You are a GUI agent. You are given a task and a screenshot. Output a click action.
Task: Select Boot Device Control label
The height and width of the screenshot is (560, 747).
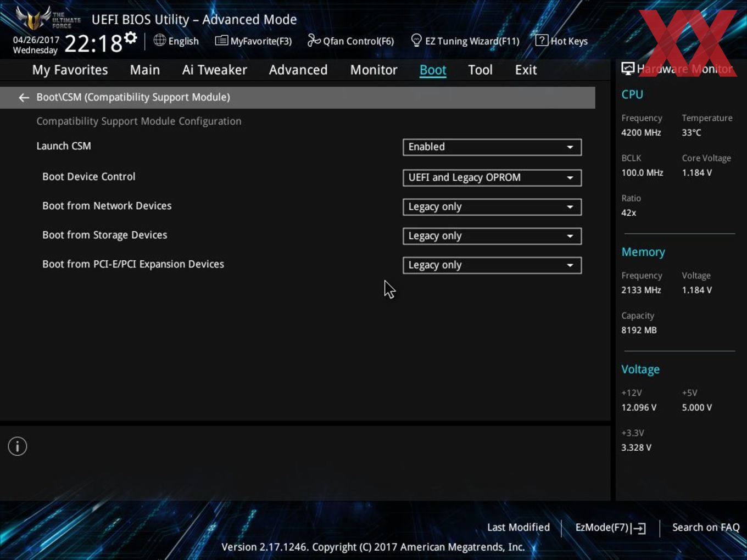point(88,177)
